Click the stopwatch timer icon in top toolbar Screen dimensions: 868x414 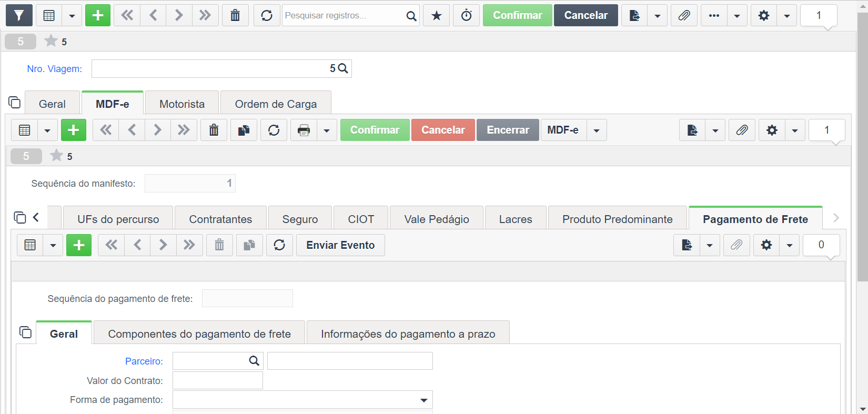coord(467,15)
